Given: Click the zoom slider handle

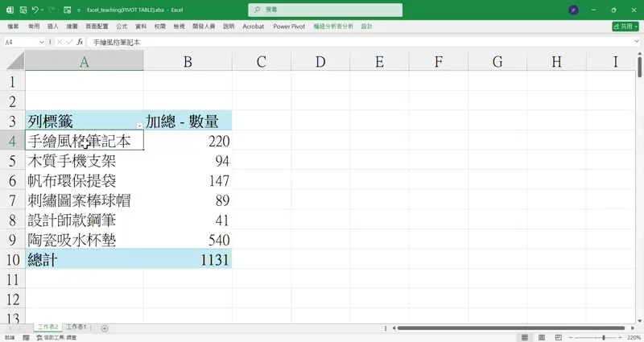Looking at the screenshot, I should coord(603,337).
